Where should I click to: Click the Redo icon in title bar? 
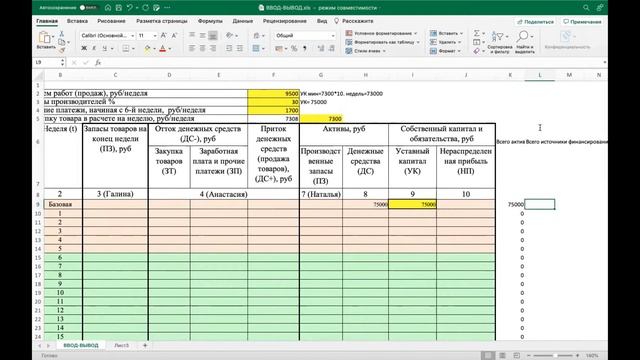146,7
